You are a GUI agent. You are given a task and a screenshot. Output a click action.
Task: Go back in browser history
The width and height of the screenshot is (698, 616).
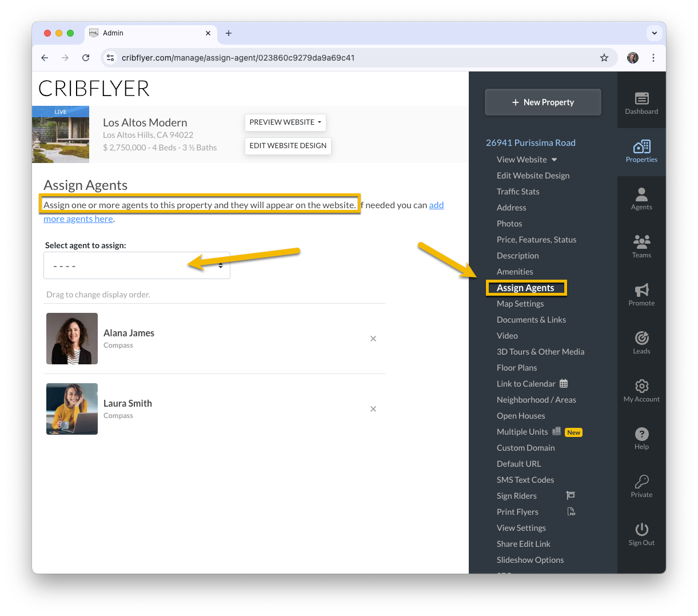45,58
